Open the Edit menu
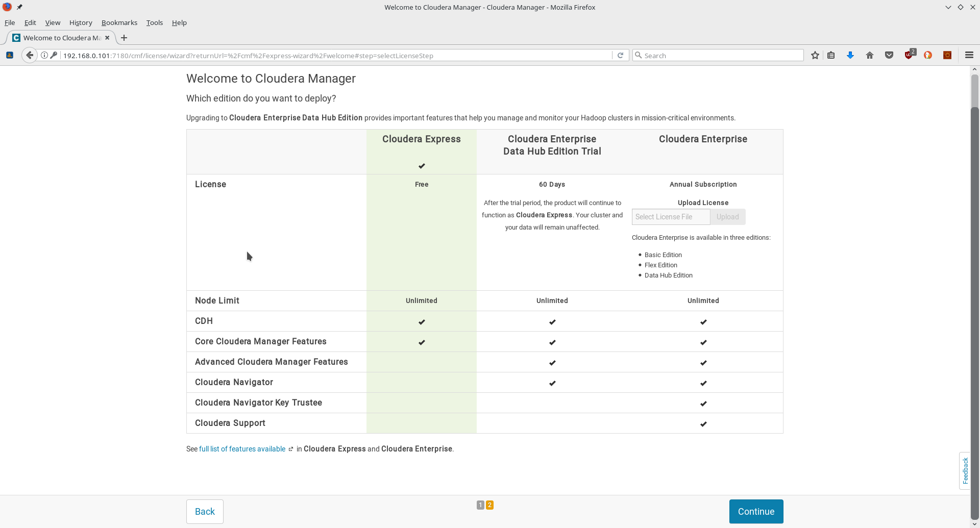This screenshot has height=528, width=980. [x=30, y=22]
